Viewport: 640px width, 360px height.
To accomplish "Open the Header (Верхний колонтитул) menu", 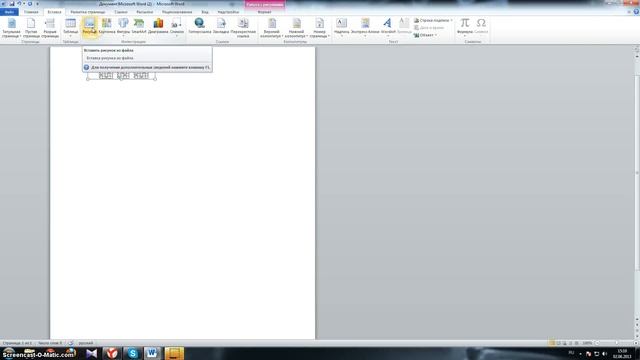I will point(271,28).
